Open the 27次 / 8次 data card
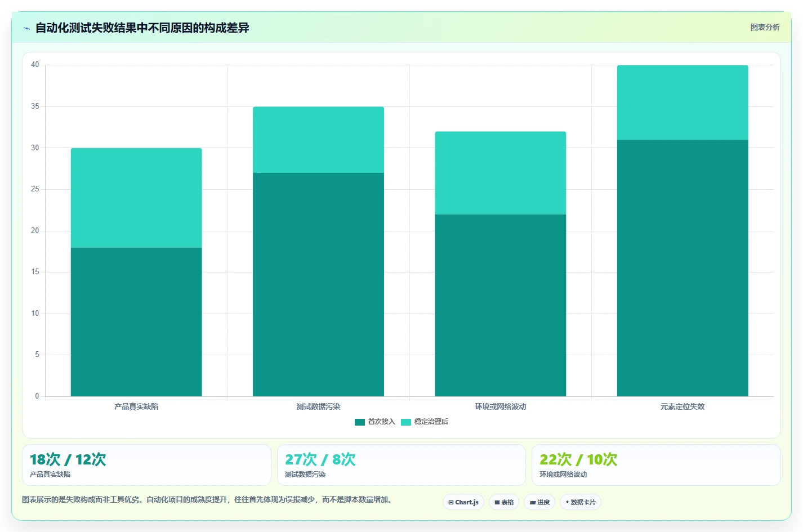This screenshot has height=532, width=803. pyautogui.click(x=401, y=465)
